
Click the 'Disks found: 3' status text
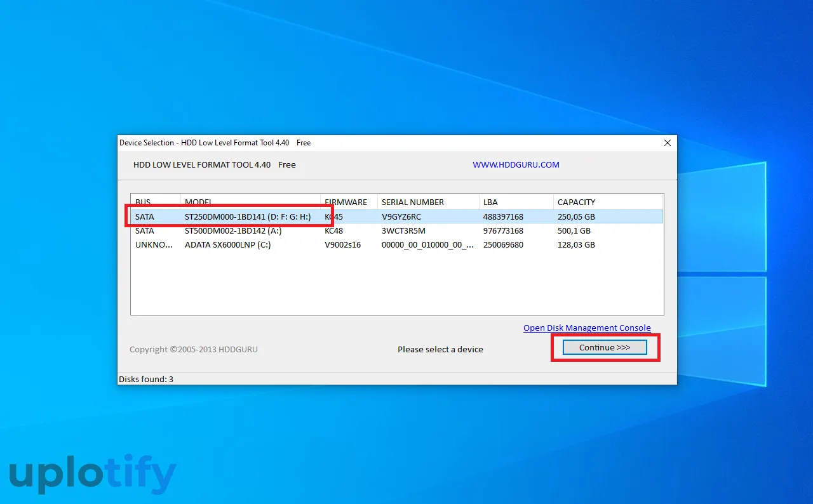pyautogui.click(x=146, y=379)
